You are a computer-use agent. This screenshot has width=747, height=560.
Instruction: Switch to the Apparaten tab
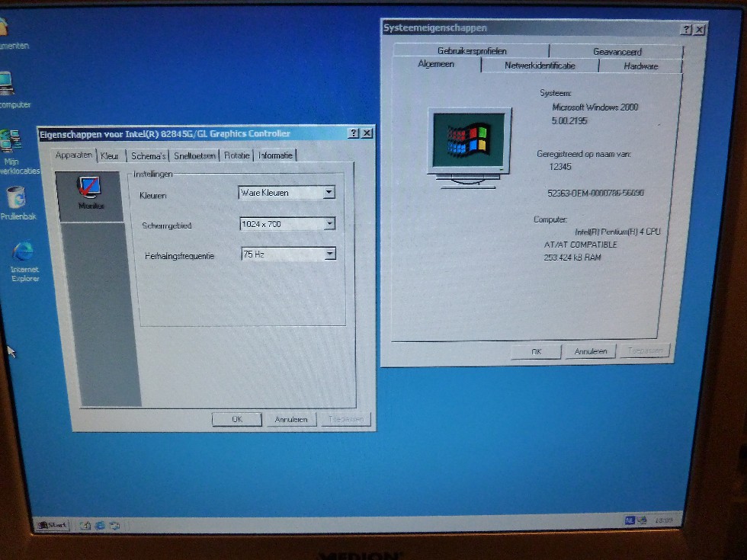tap(73, 155)
